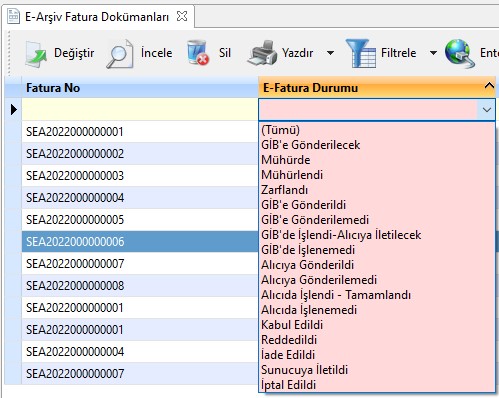Select (Tümü) from the status list
This screenshot has height=398, width=499.
tap(280, 130)
